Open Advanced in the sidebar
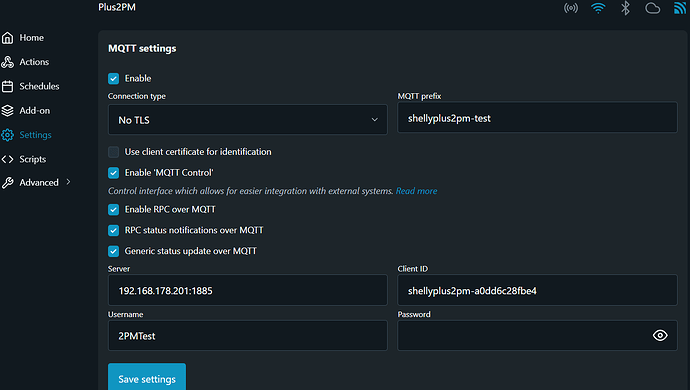 point(39,183)
